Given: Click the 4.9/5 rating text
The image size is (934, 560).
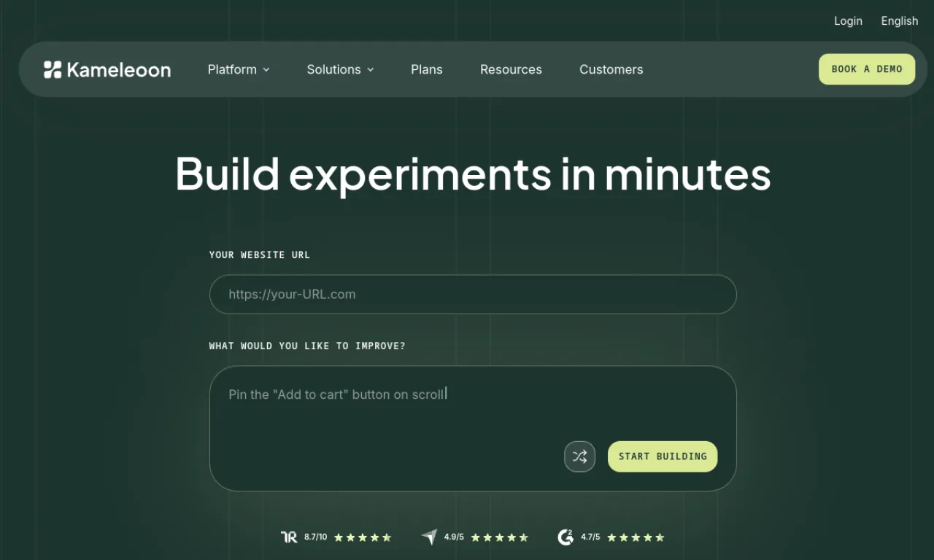Looking at the screenshot, I should (x=454, y=537).
